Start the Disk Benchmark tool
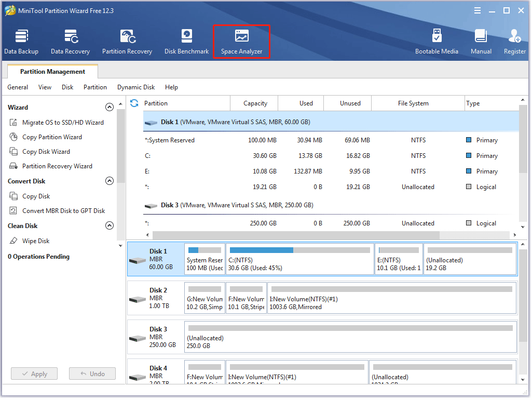Screen dimensions: 532x400 pyautogui.click(x=186, y=42)
